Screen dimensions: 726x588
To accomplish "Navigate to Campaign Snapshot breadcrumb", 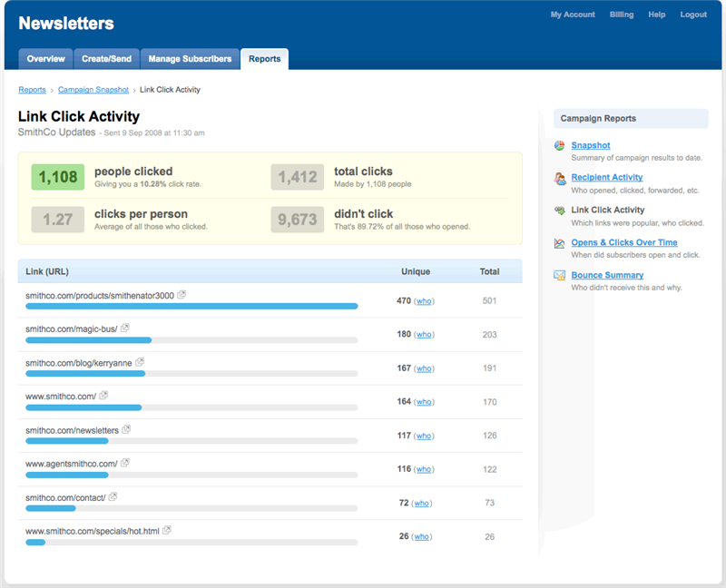I will pos(93,90).
